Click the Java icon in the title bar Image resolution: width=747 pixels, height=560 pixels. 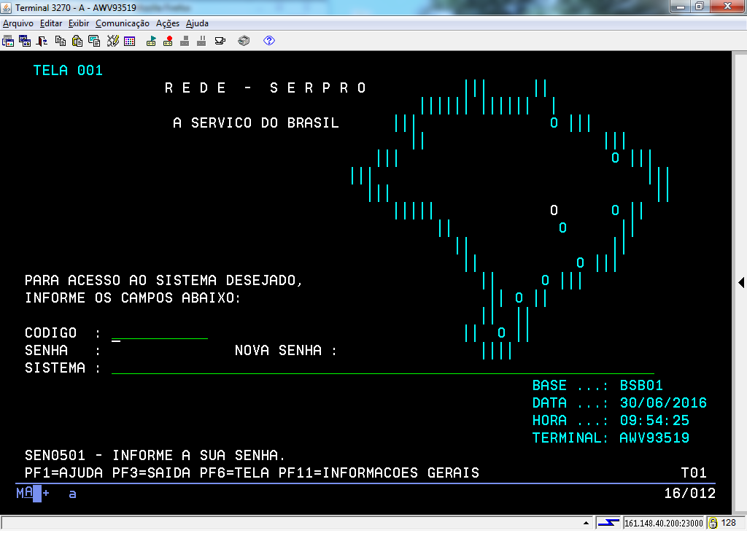(7, 7)
